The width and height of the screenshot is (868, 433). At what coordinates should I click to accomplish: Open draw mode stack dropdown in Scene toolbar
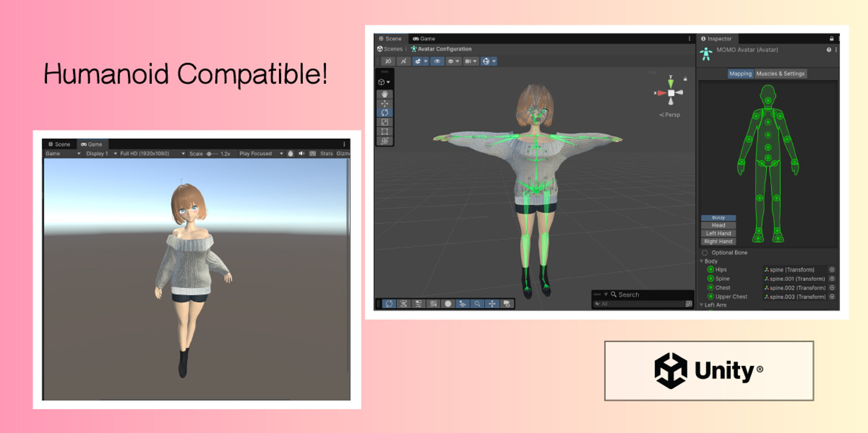453,61
